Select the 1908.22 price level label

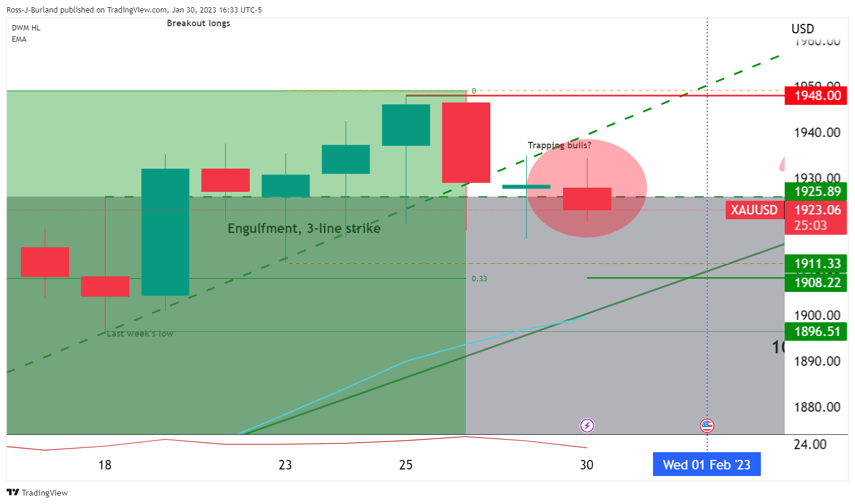click(816, 282)
